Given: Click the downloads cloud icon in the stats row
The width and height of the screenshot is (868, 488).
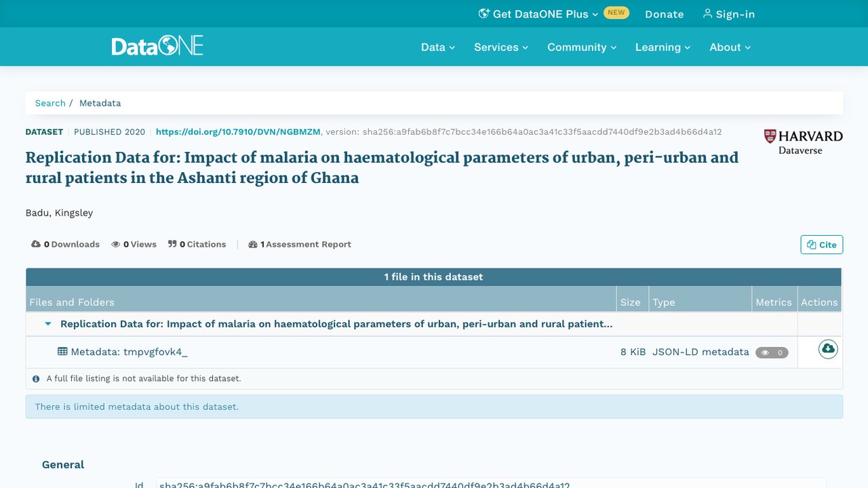Looking at the screenshot, I should [x=36, y=244].
